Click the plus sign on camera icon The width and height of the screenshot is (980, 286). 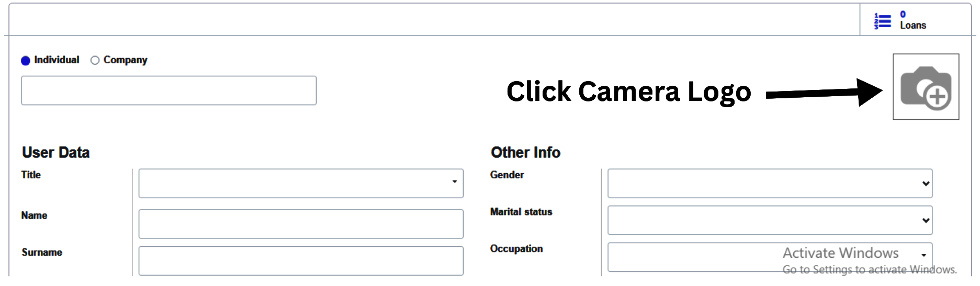938,96
